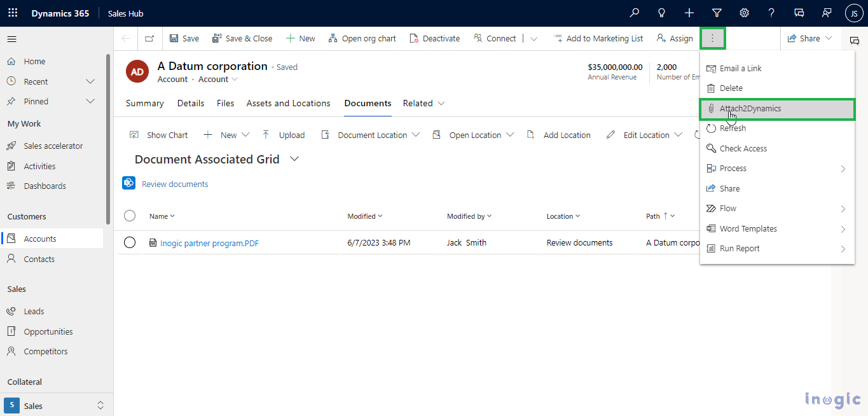Screen dimensions: 868x416
Task: Open the app launcher waffle icon
Action: 13,13
